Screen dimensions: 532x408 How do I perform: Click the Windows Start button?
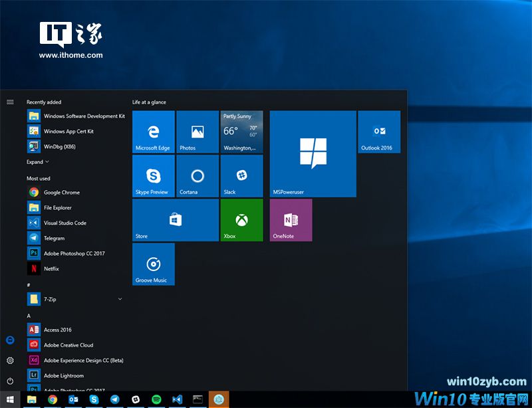[10, 399]
